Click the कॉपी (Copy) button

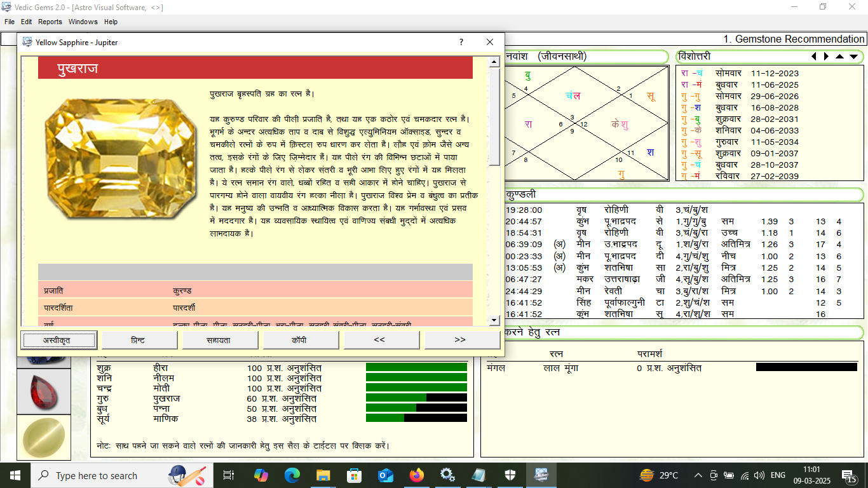coord(300,340)
